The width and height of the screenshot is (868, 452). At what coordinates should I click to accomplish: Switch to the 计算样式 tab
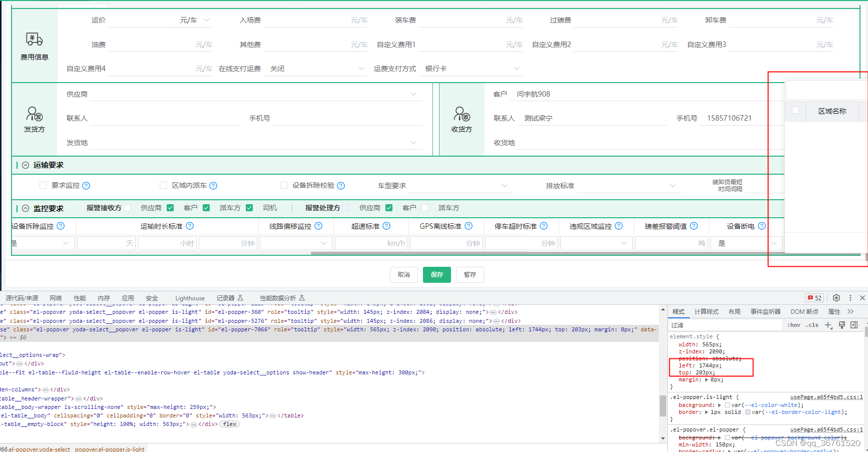(x=706, y=311)
